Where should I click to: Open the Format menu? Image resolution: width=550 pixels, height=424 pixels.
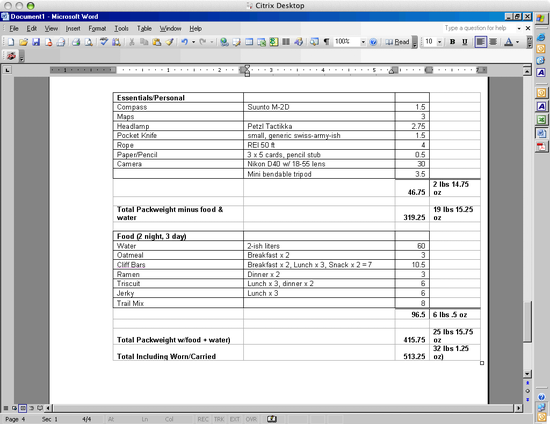(x=97, y=28)
